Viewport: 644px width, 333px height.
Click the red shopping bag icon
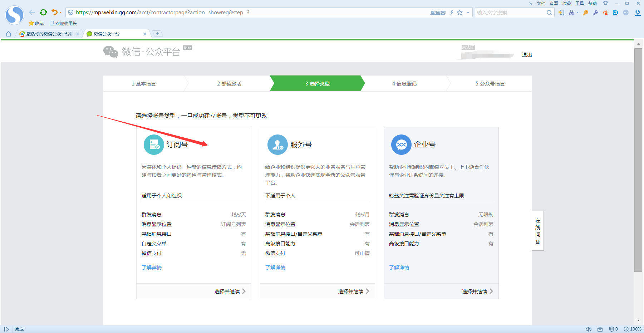pyautogui.click(x=605, y=13)
